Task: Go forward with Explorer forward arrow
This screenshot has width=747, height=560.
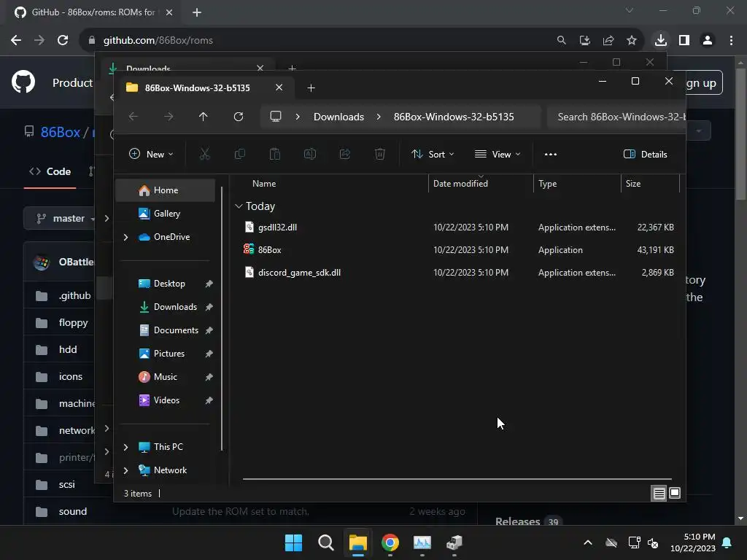Action: [169, 117]
